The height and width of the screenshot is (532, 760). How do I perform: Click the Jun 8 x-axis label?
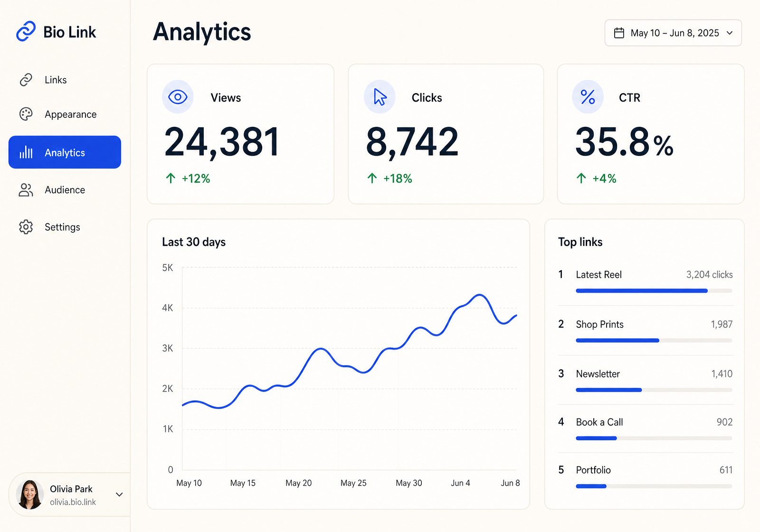pos(510,483)
